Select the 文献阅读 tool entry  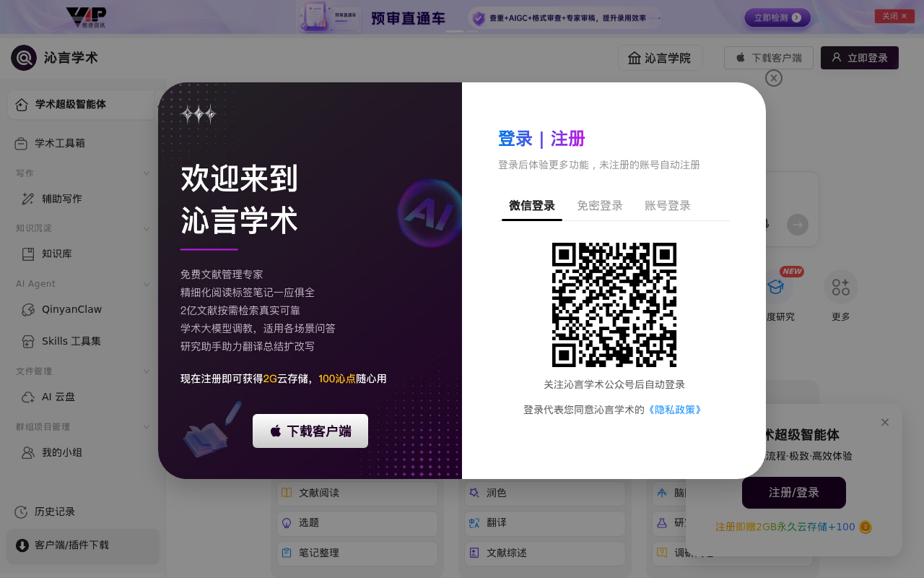coord(357,493)
